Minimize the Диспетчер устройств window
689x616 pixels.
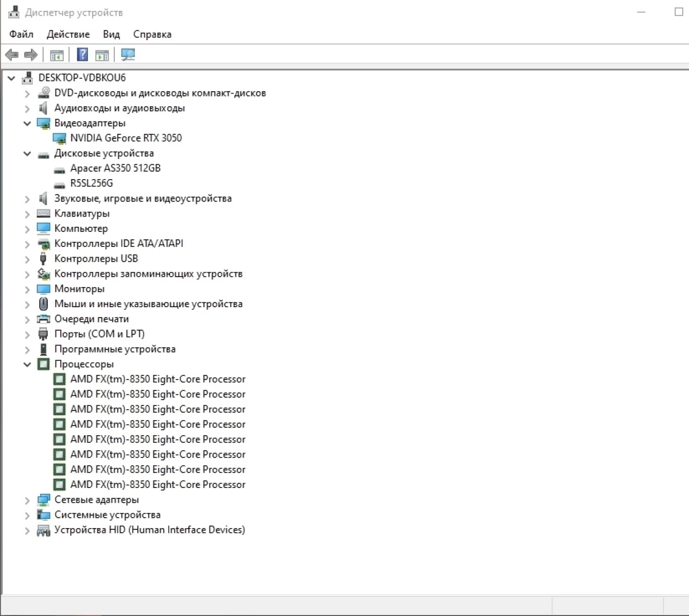click(x=642, y=12)
